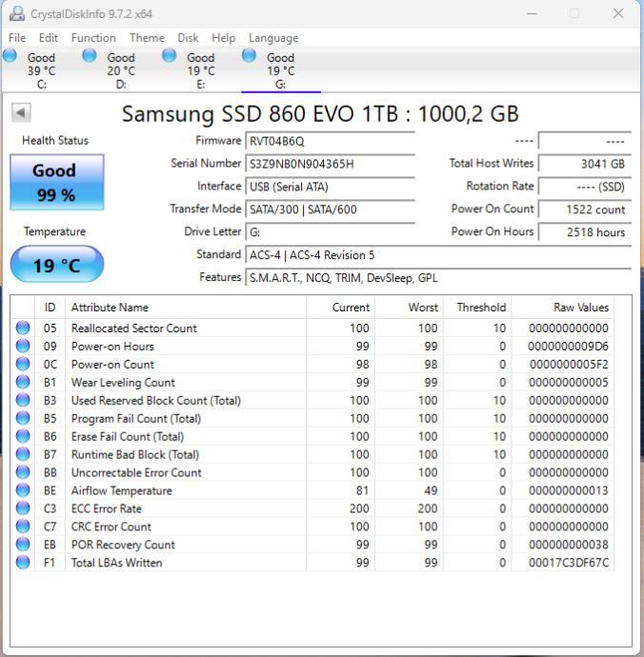
Task: Open the Function menu
Action: [x=93, y=38]
